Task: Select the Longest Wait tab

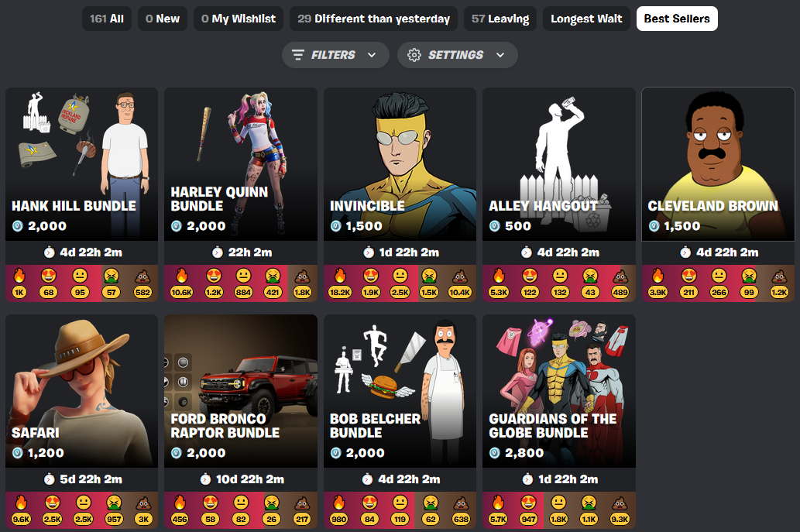Action: click(x=586, y=19)
